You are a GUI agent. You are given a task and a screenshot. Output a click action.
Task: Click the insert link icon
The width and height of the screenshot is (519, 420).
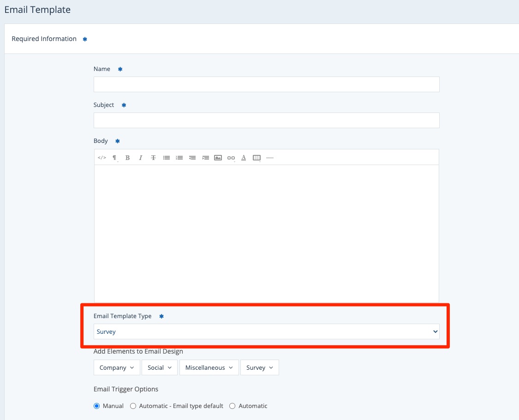pyautogui.click(x=231, y=158)
